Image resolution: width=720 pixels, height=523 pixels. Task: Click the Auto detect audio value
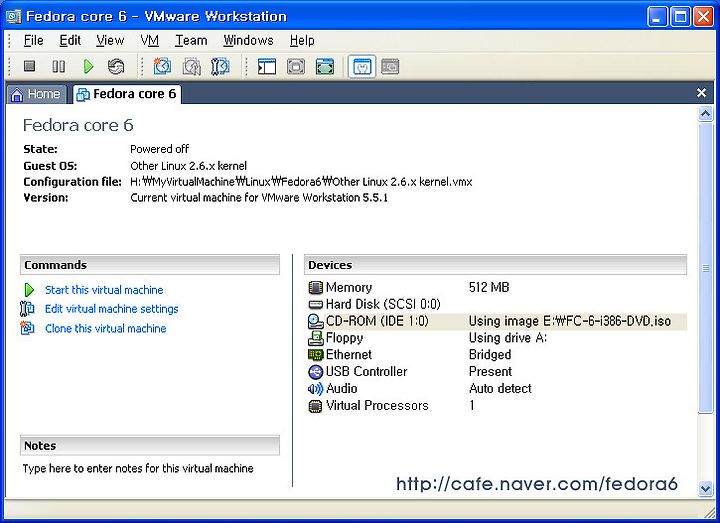(500, 388)
